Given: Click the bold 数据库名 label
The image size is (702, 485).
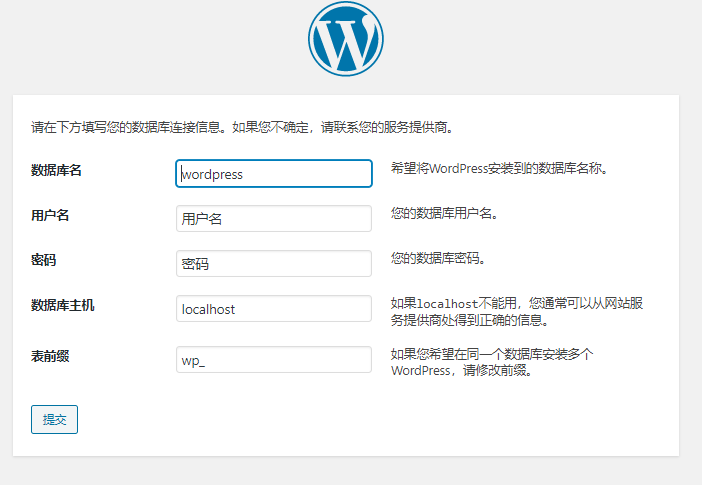Looking at the screenshot, I should point(56,170).
